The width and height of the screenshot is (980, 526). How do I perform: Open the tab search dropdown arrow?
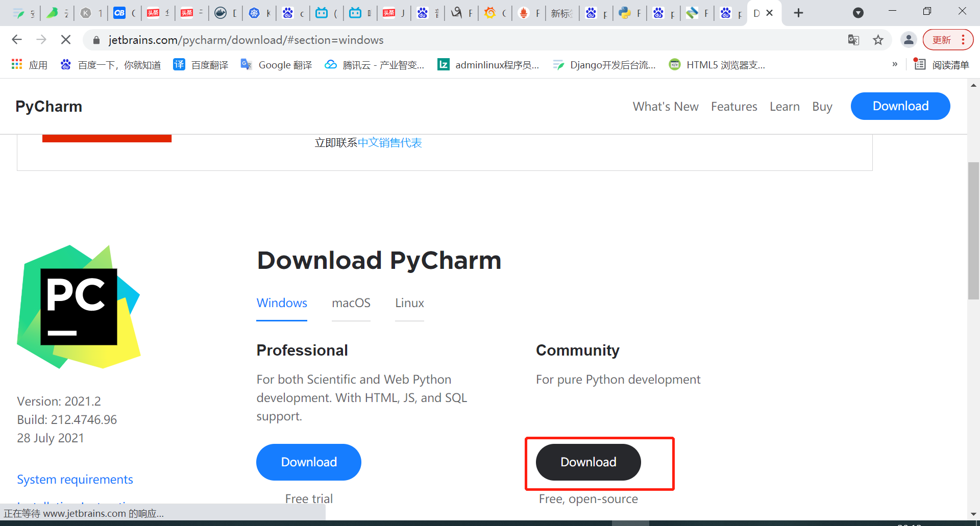coord(859,13)
